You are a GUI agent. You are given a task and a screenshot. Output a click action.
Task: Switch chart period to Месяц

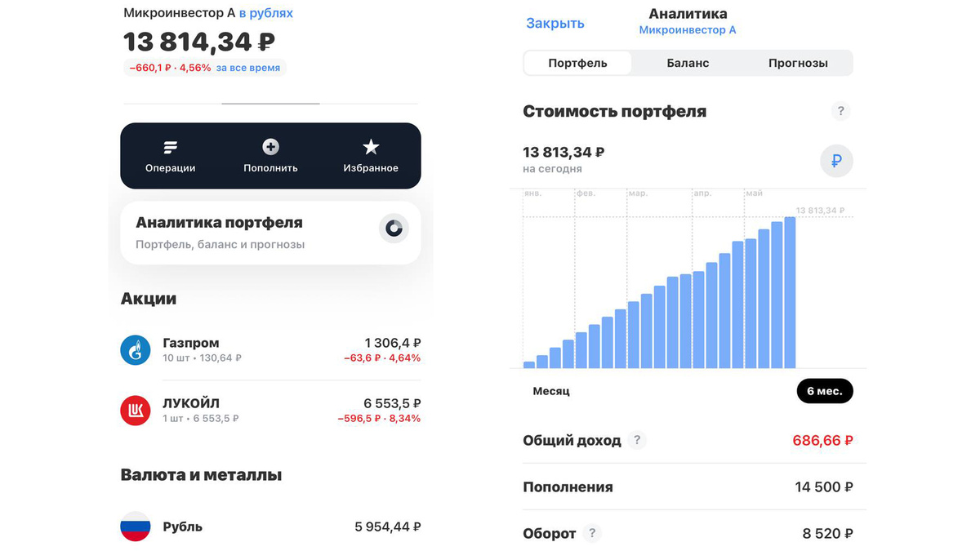tap(550, 391)
